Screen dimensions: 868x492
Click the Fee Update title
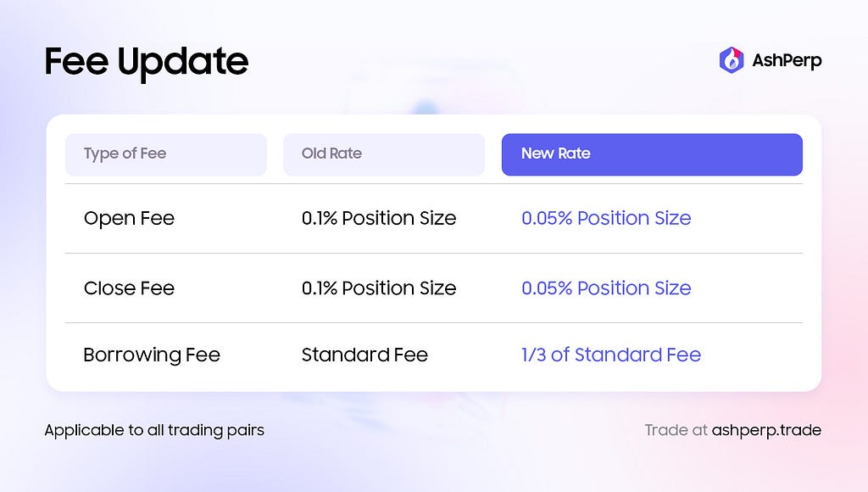(146, 62)
